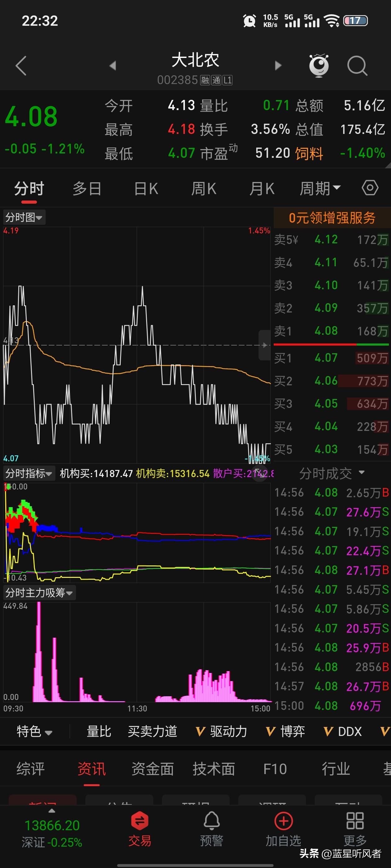Open the 通 connect badge
Screen dimensions: 391x868
tap(216, 80)
